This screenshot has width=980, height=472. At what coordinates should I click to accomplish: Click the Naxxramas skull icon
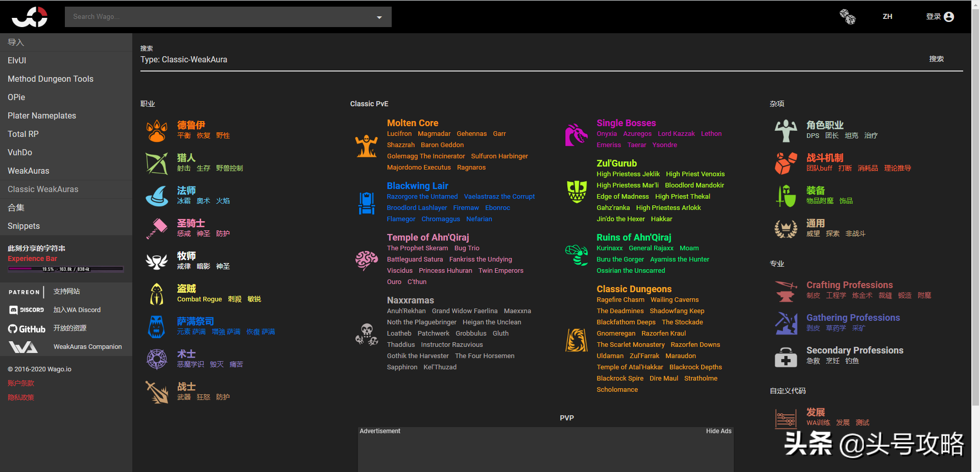(x=366, y=334)
